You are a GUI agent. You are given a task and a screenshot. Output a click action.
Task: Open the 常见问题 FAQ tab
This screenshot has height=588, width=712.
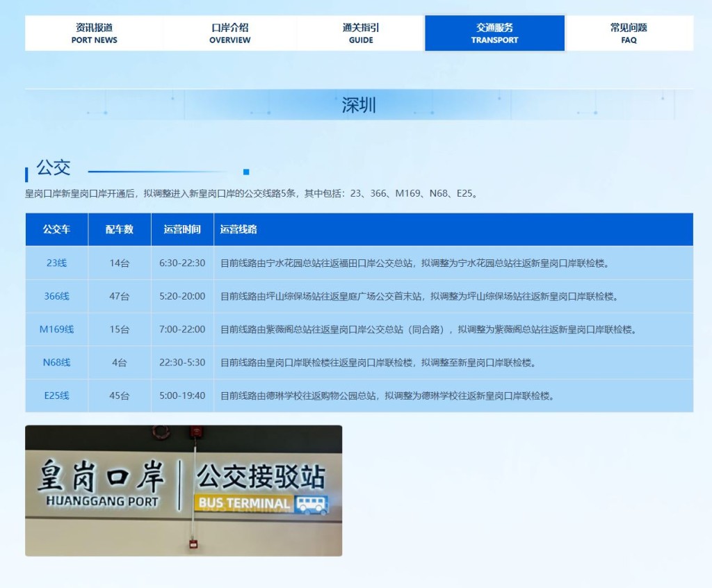pyautogui.click(x=629, y=33)
